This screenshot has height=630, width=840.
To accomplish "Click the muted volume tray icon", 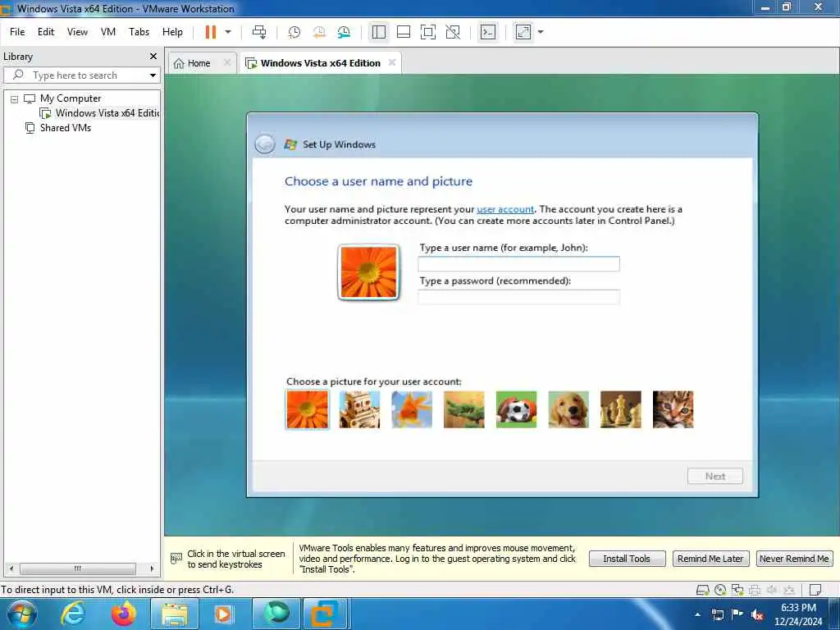I will 757,615.
